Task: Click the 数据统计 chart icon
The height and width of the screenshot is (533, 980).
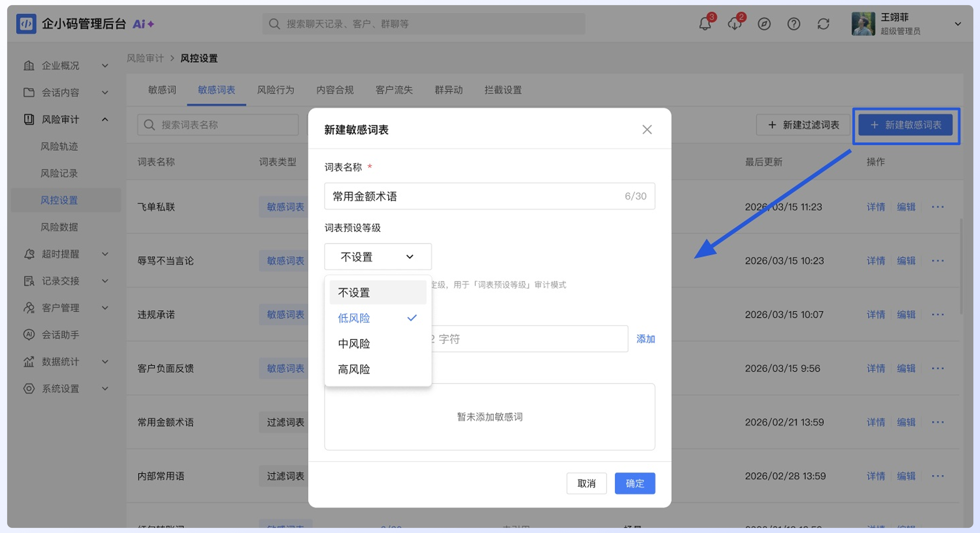Action: coord(29,361)
